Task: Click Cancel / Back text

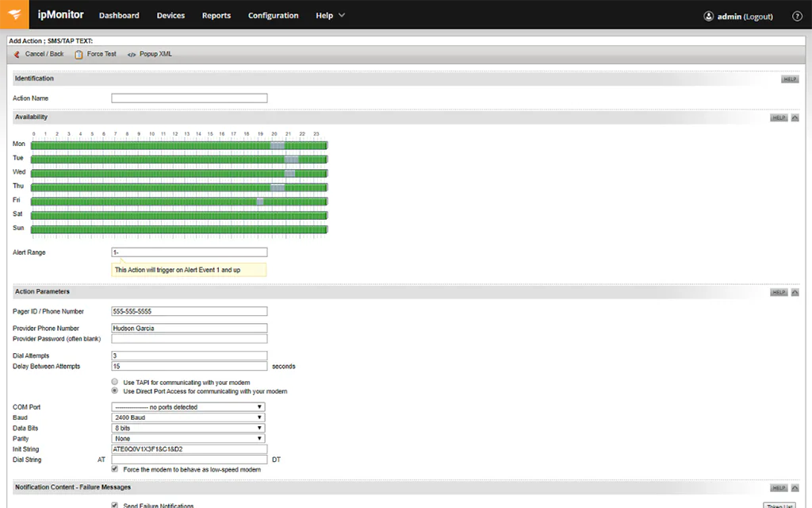Action: pyautogui.click(x=44, y=54)
